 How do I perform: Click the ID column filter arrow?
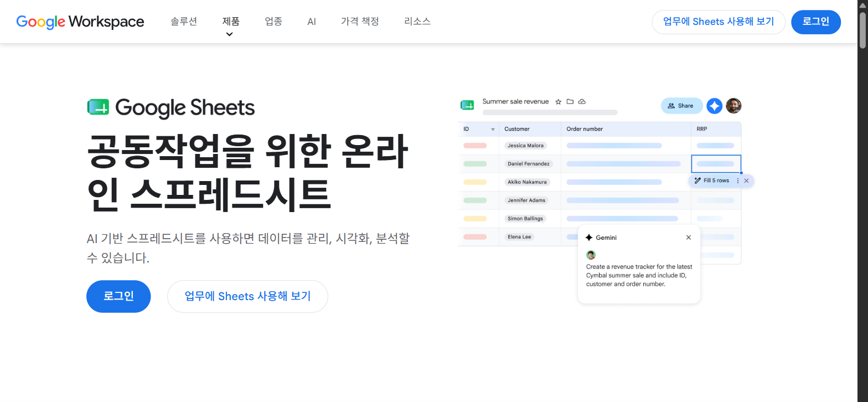tap(493, 129)
